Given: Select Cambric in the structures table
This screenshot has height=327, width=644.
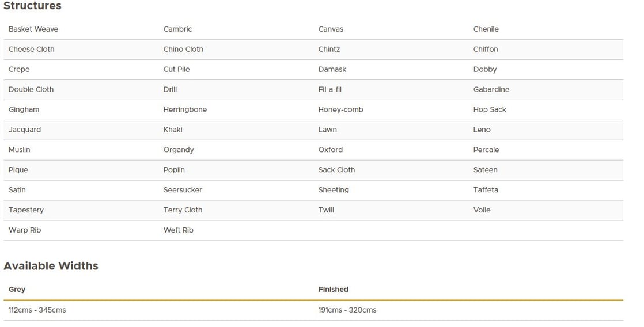Looking at the screenshot, I should (177, 29).
